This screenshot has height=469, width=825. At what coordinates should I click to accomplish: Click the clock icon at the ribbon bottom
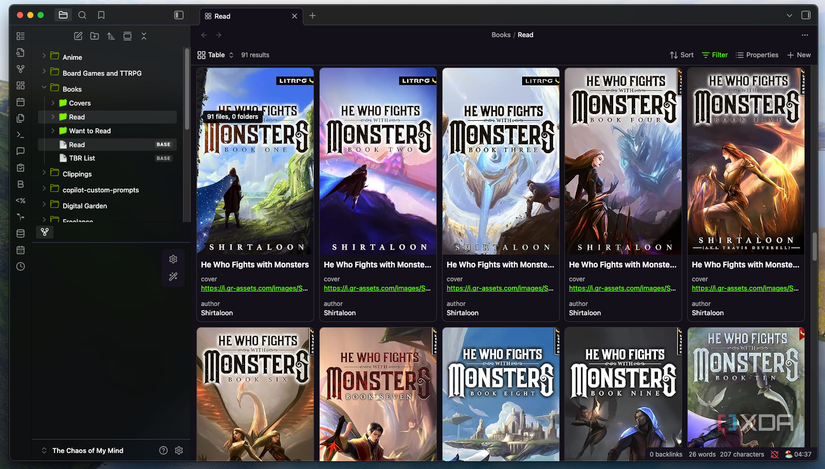[x=21, y=266]
